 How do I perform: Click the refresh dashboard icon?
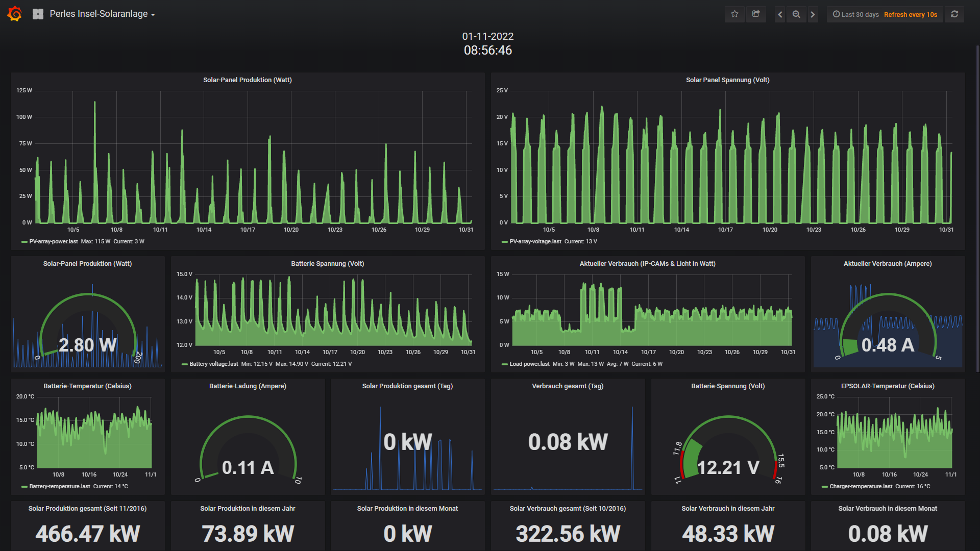(954, 14)
